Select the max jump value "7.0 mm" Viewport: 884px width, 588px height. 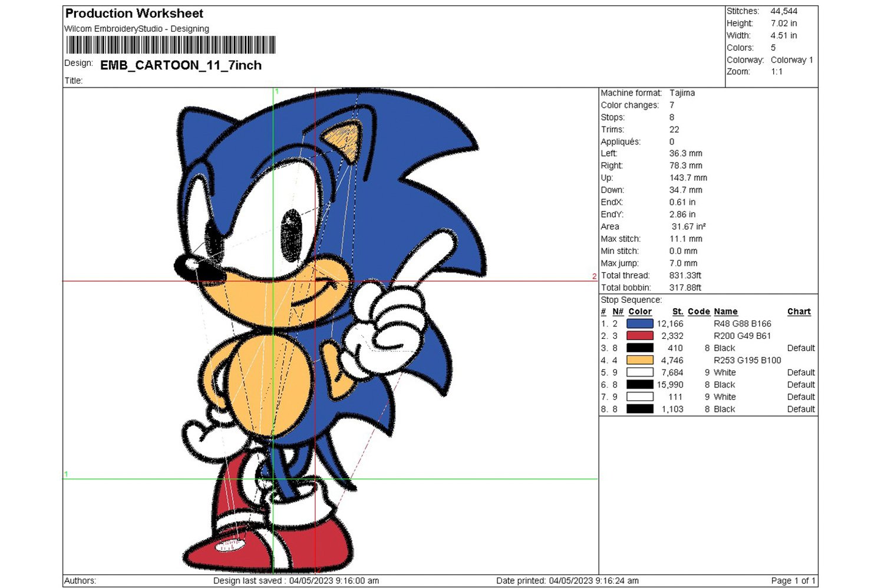(684, 263)
